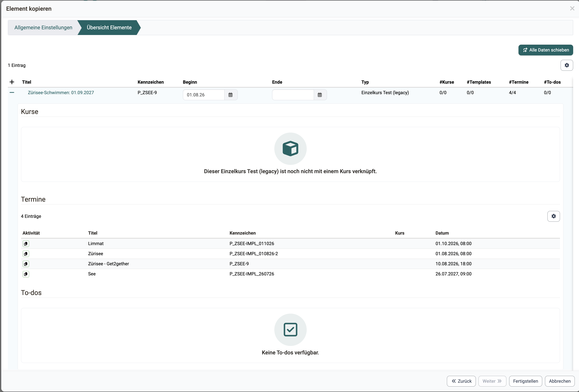Click the #Kurse column header

(x=447, y=82)
